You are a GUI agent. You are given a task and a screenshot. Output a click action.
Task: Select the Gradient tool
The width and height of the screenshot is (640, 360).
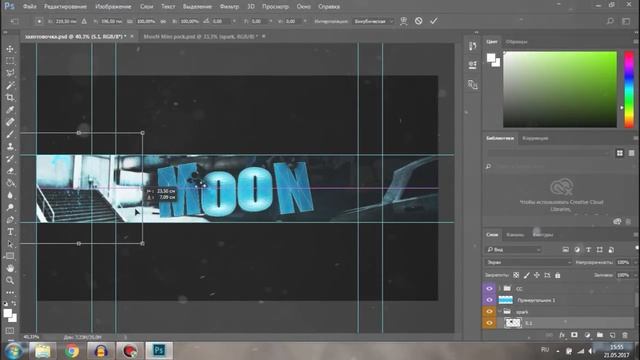pos(10,183)
